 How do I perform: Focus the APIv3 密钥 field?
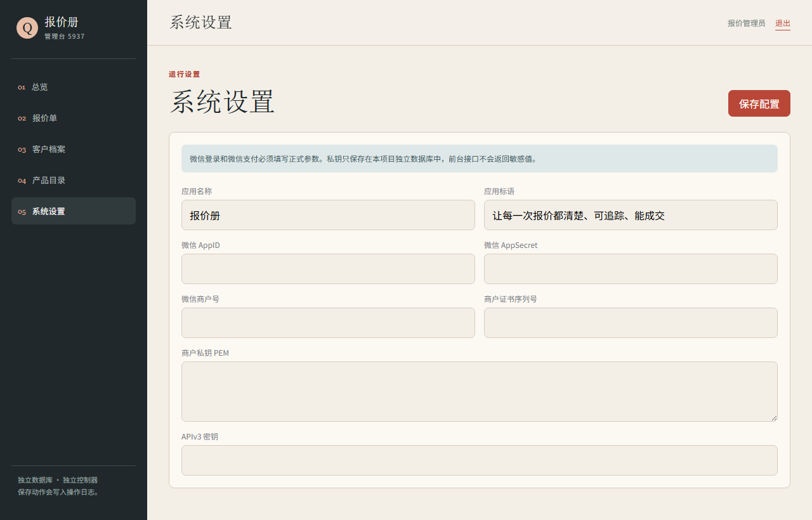(480, 460)
